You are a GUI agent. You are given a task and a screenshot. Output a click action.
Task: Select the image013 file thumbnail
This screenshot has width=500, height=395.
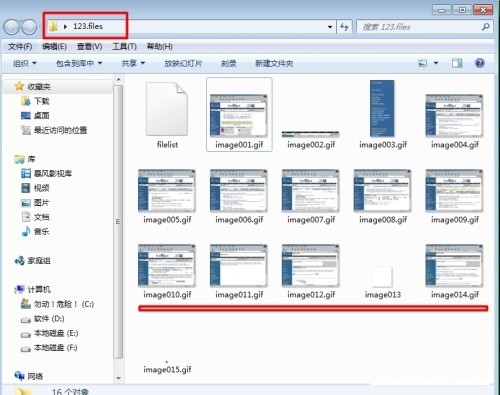[382, 276]
